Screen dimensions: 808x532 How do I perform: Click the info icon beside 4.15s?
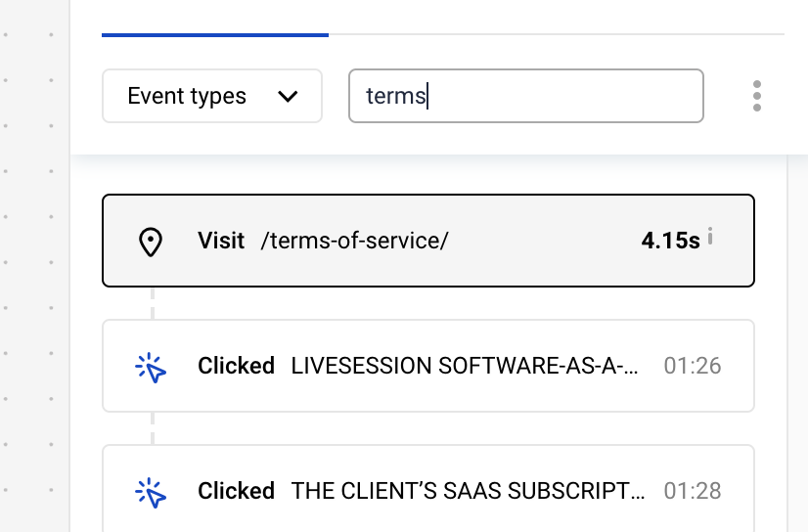click(x=710, y=237)
